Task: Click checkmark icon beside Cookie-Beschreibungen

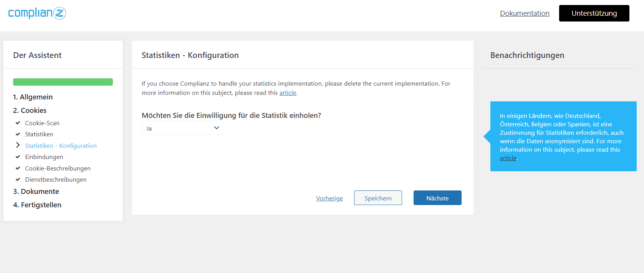Action: [18, 168]
